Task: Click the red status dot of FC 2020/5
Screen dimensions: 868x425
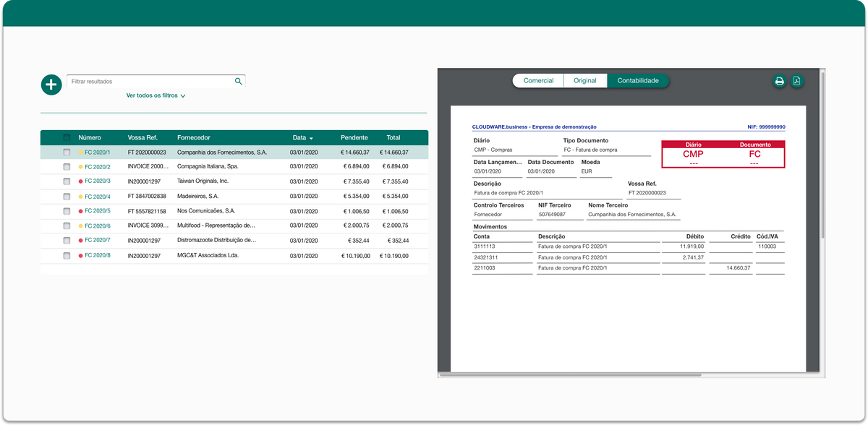Action: [81, 211]
